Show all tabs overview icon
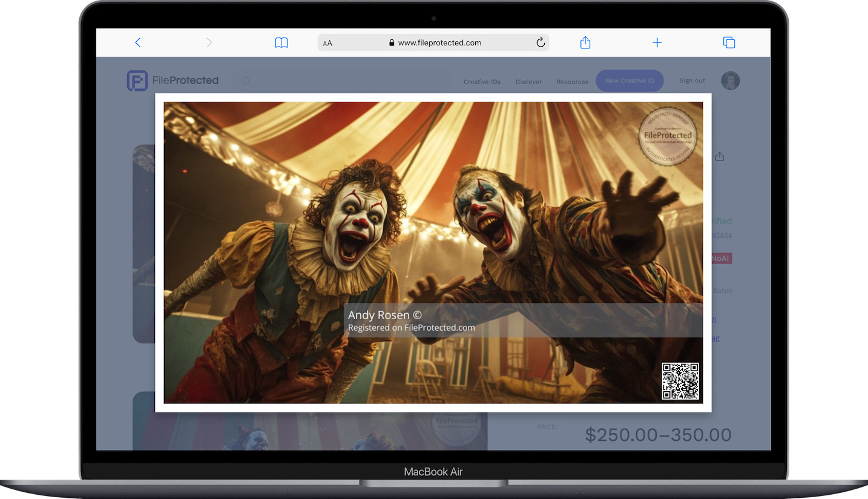Screen dimensions: 868x499 (729, 42)
